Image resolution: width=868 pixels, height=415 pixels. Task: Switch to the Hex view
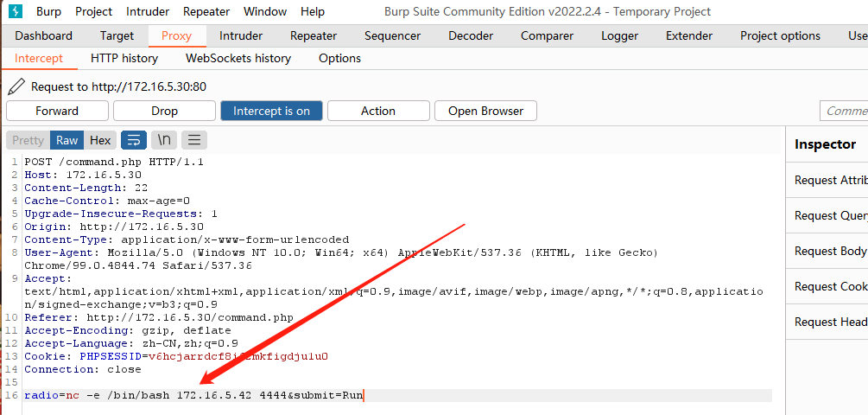[x=100, y=140]
